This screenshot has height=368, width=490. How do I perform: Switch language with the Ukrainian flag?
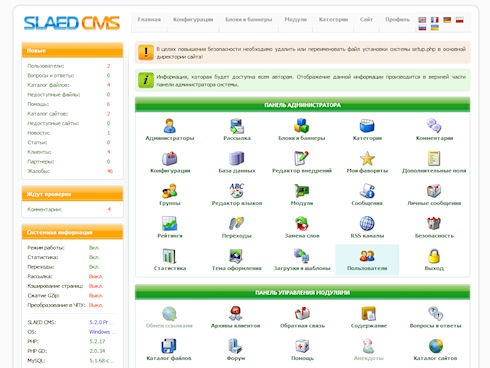435,28
